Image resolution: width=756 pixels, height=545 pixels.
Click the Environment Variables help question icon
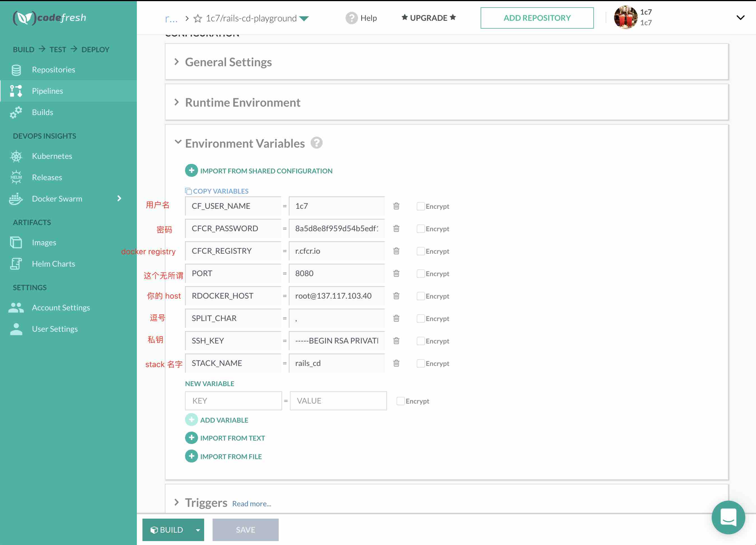click(316, 143)
